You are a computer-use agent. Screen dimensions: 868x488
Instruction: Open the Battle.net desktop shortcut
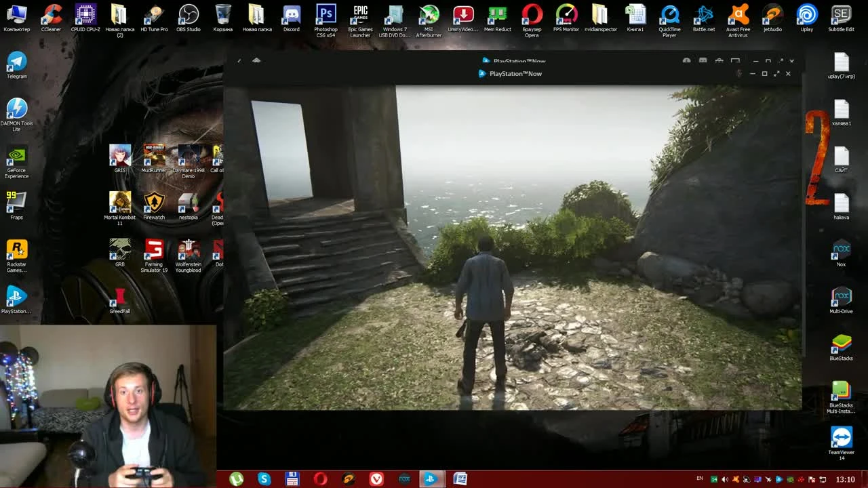pos(704,18)
